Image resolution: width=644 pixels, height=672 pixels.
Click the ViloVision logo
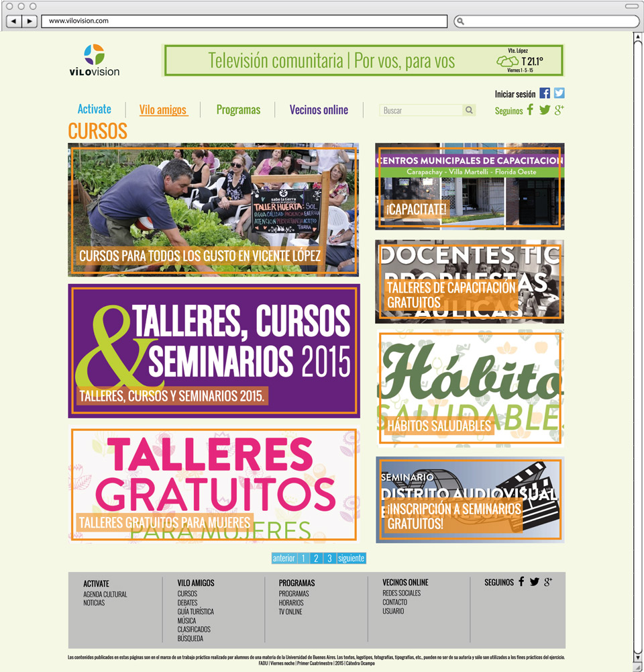(x=94, y=60)
